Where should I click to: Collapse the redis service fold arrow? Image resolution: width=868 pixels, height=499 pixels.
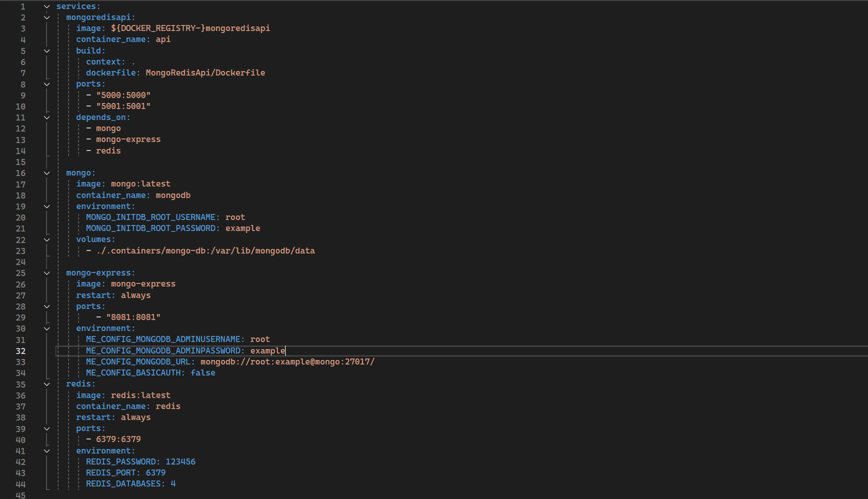46,384
